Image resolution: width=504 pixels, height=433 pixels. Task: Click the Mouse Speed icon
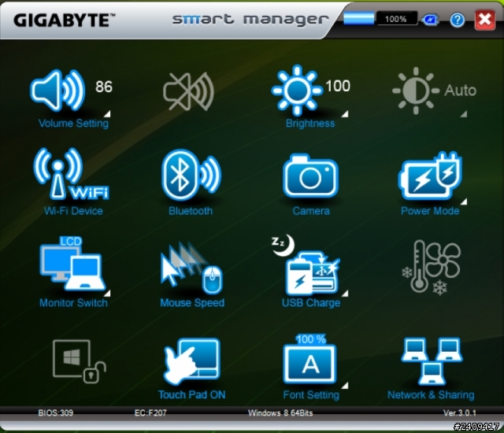191,268
